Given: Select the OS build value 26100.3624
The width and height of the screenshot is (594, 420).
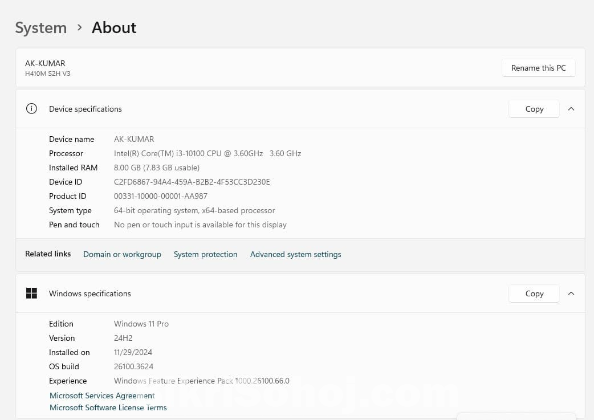Looking at the screenshot, I should coord(133,366).
